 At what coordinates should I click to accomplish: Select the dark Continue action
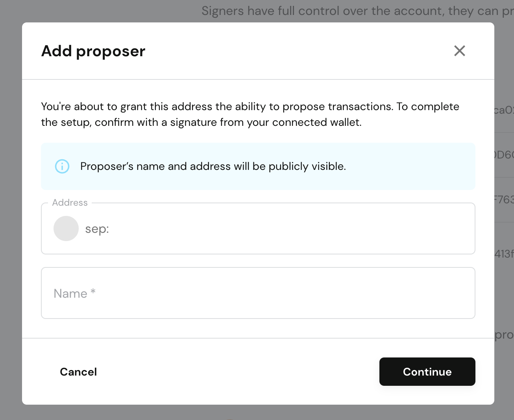pos(427,372)
